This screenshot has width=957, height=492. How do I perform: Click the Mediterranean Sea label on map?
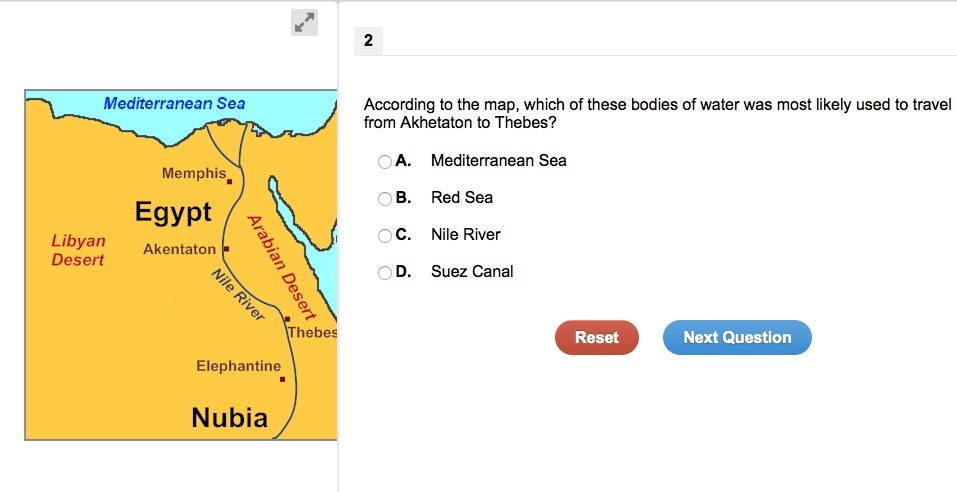point(174,104)
